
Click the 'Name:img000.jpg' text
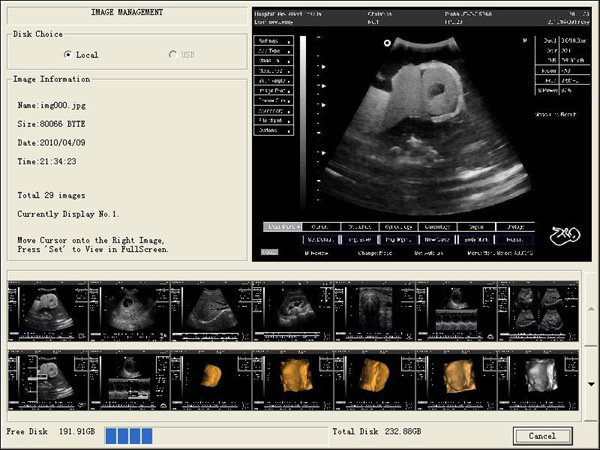[51, 106]
